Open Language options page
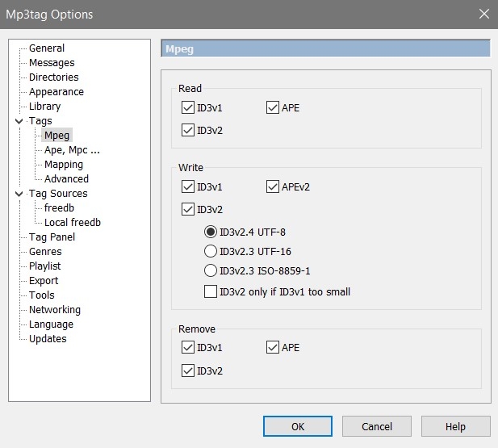Image resolution: width=498 pixels, height=448 pixels. (x=51, y=324)
